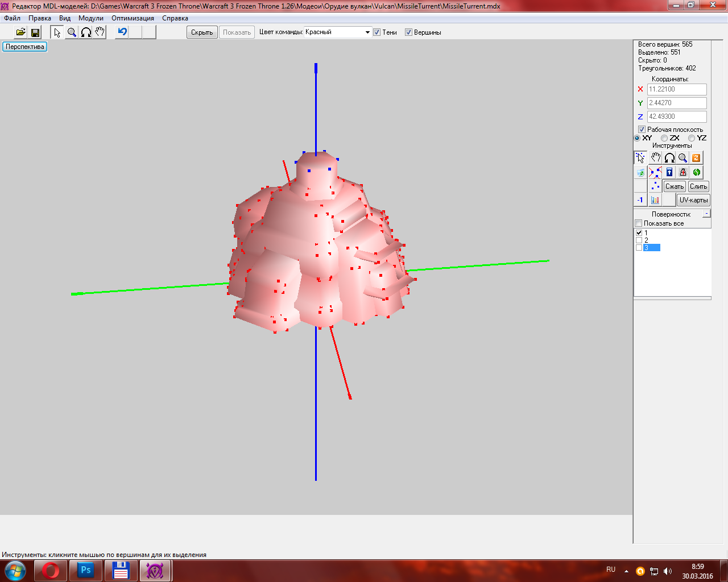Enable the Показать все checkbox

tap(639, 223)
